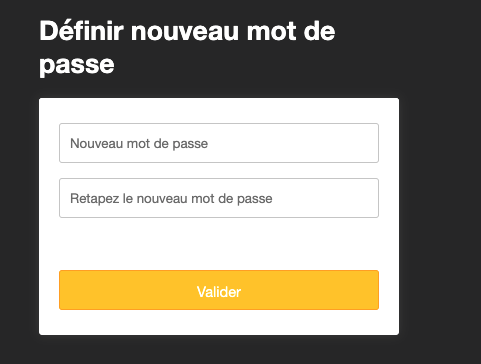The height and width of the screenshot is (364, 481).
Task: Click the Valider label text
Action: tap(219, 292)
